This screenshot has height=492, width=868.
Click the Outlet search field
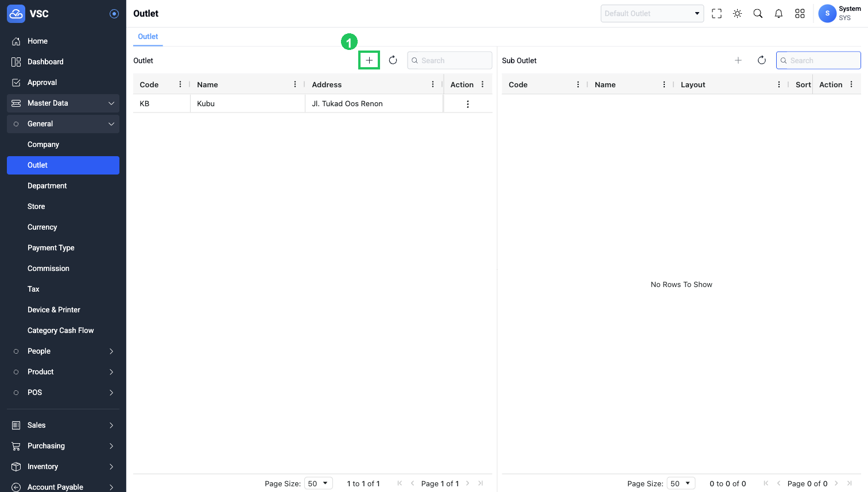(x=449, y=60)
